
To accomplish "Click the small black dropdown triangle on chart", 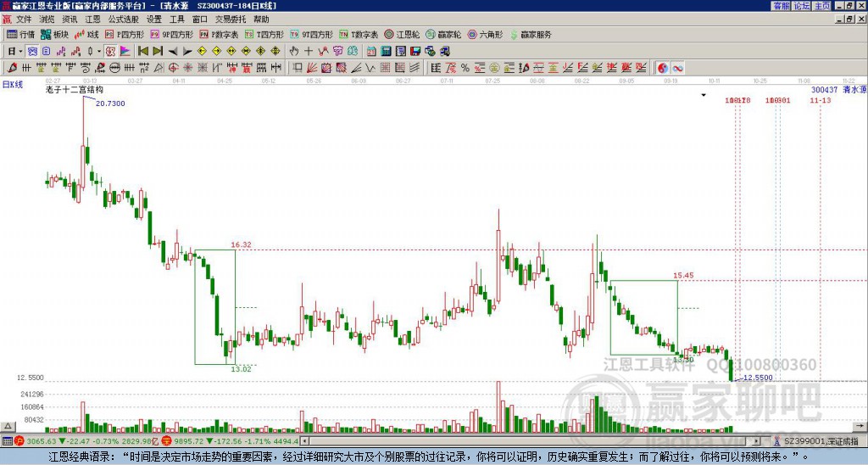I will tap(704, 95).
